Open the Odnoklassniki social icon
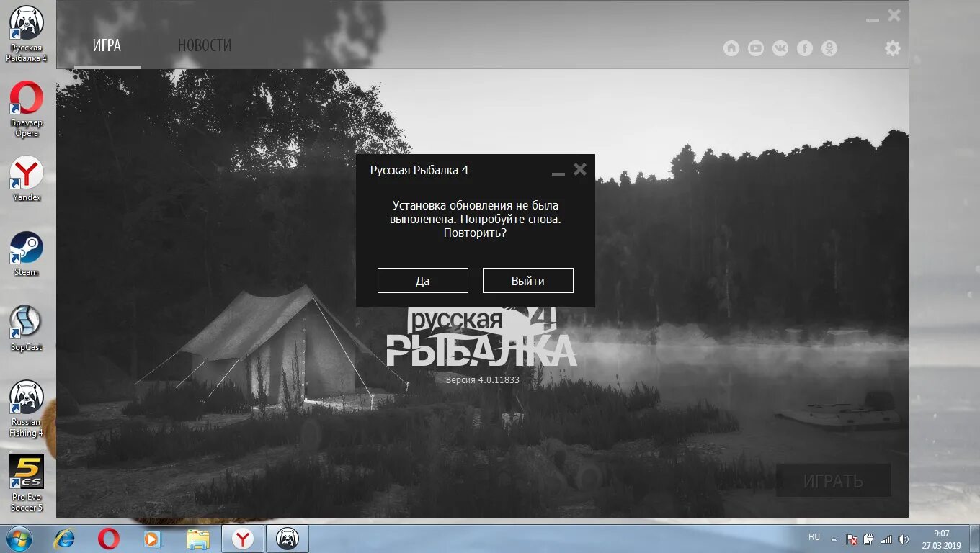 tap(829, 48)
